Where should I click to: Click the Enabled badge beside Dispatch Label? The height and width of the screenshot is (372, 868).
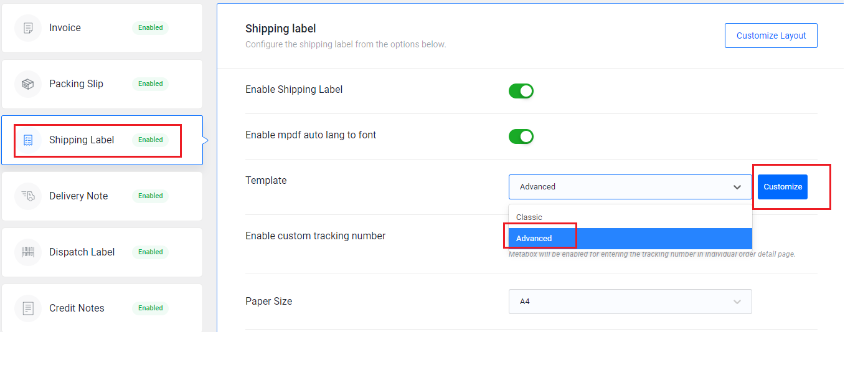click(151, 252)
